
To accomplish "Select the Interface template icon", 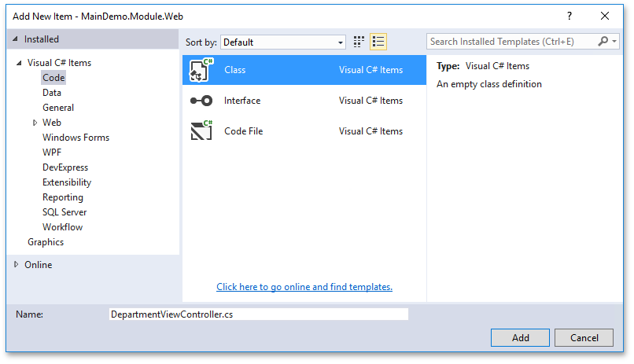I will point(201,101).
